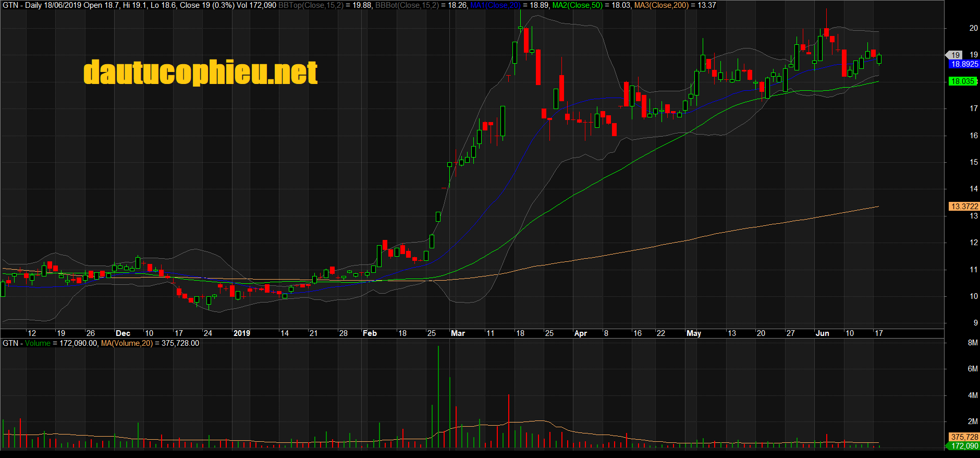
Task: Click the 26 date label before Dec
Action: click(91, 333)
